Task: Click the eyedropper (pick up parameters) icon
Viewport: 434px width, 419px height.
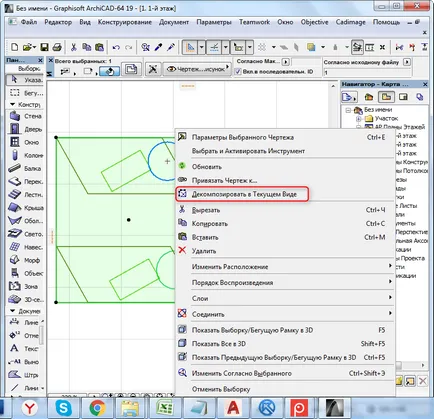Action: point(158,47)
